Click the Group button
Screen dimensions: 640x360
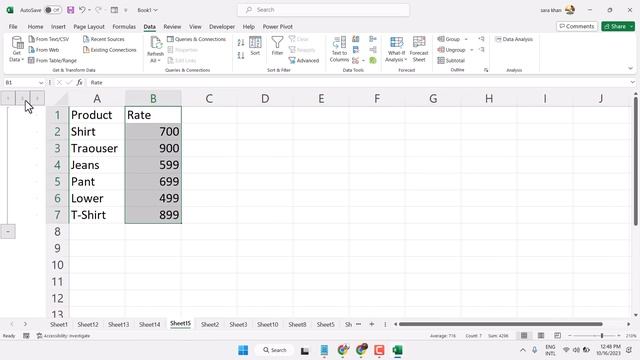click(x=449, y=39)
